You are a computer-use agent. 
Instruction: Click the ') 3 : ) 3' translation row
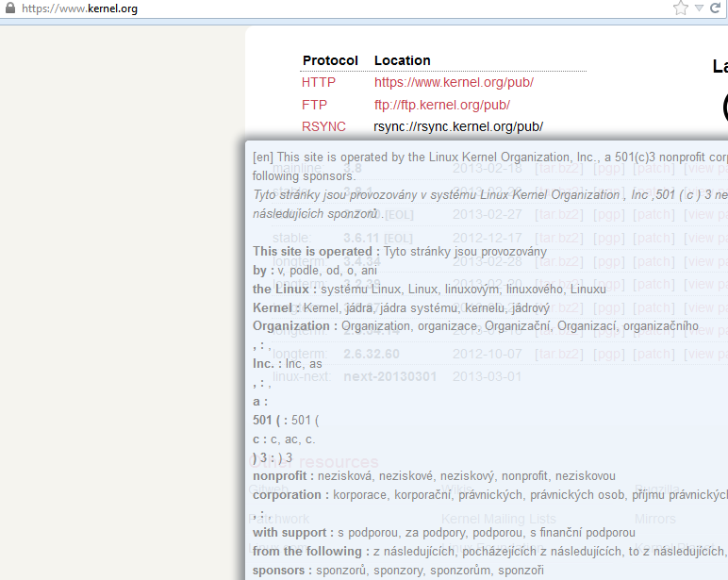click(273, 457)
